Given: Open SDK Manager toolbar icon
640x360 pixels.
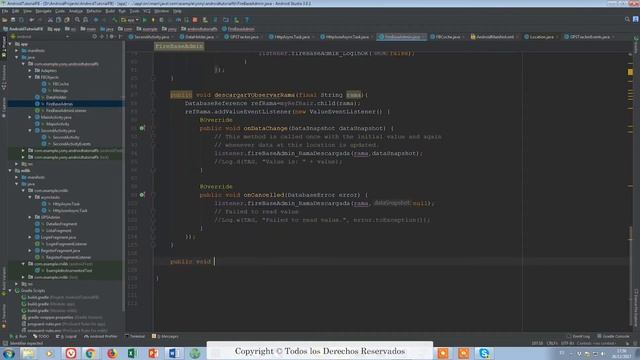Looking at the screenshot, I should (236, 20).
